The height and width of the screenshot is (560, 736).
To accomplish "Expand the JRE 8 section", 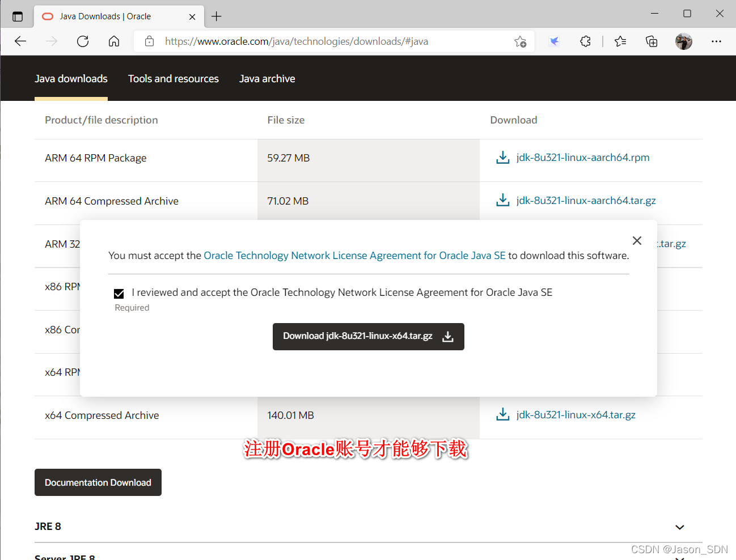I will pyautogui.click(x=680, y=527).
